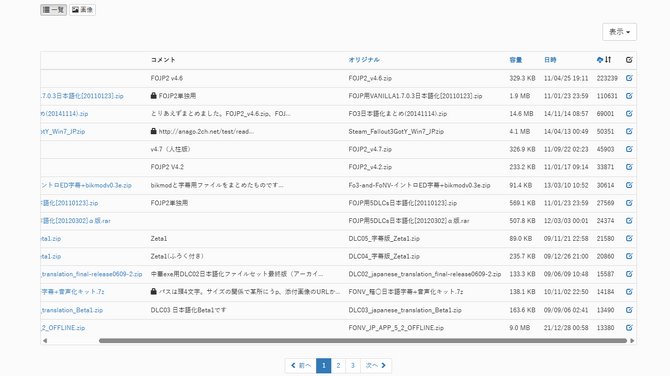
Task: Edit the FOJP用VANILLA1.7.0.3日本語化 row
Action: (x=629, y=96)
